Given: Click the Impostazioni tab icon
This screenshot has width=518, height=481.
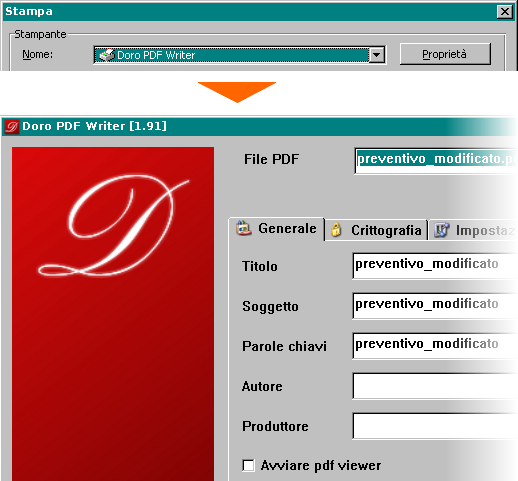Looking at the screenshot, I should click(x=442, y=230).
